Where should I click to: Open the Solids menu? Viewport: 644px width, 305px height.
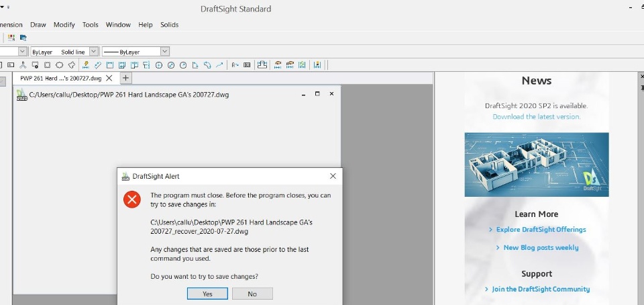coord(169,25)
